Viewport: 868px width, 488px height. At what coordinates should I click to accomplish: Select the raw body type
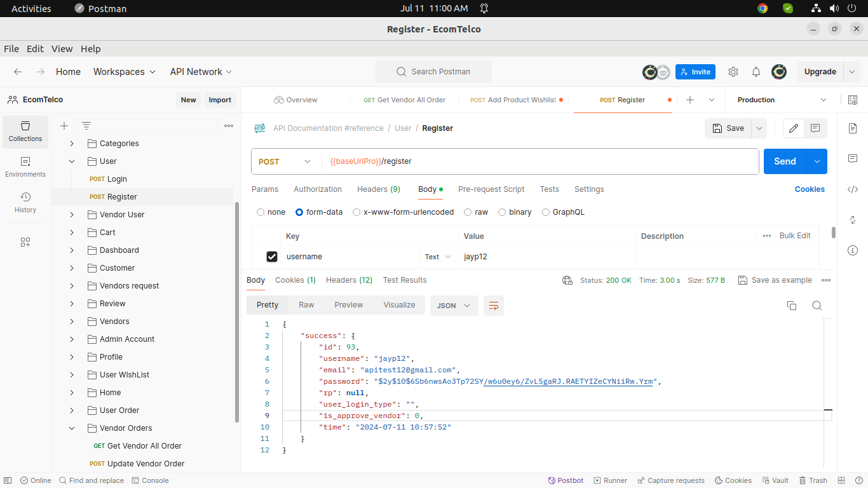click(476, 212)
